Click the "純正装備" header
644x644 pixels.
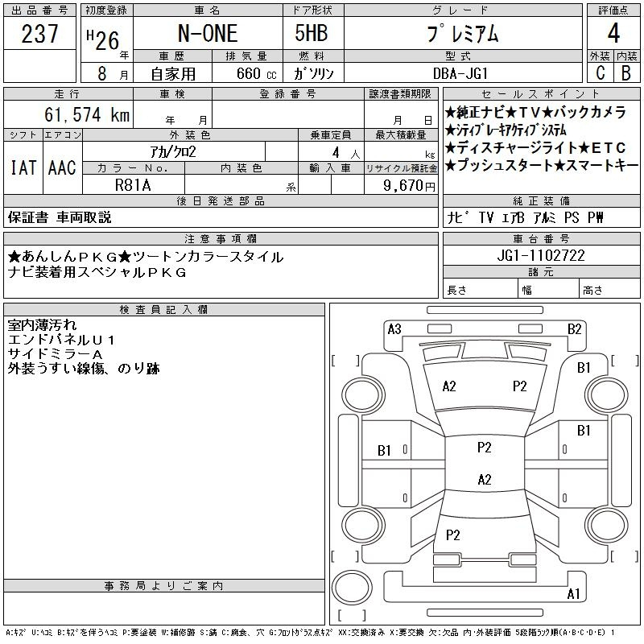click(541, 201)
